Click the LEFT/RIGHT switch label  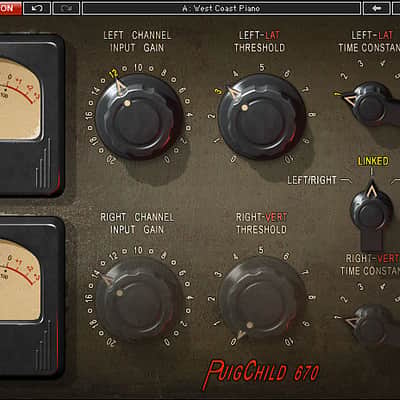tap(312, 180)
